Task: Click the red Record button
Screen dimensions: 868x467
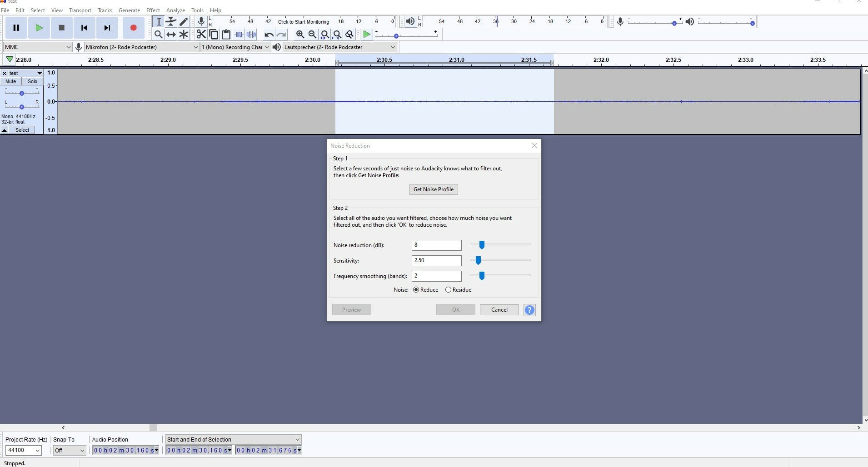Action: coord(133,28)
